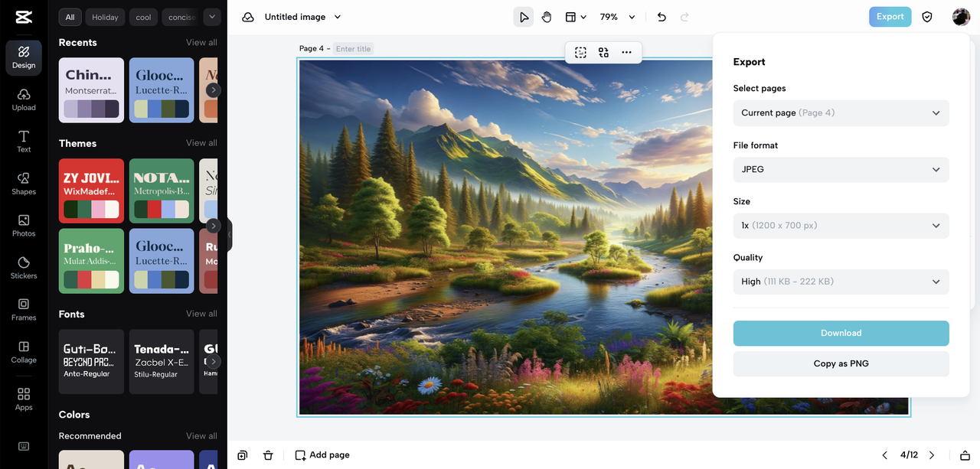Activate the Hand pan tool

547,17
